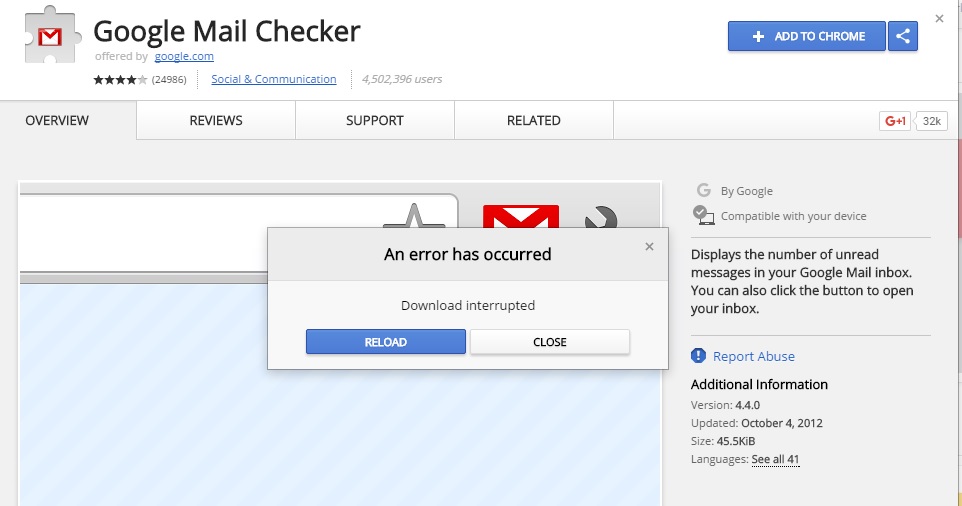Open the Support tab
This screenshot has height=506, width=962.
click(375, 121)
